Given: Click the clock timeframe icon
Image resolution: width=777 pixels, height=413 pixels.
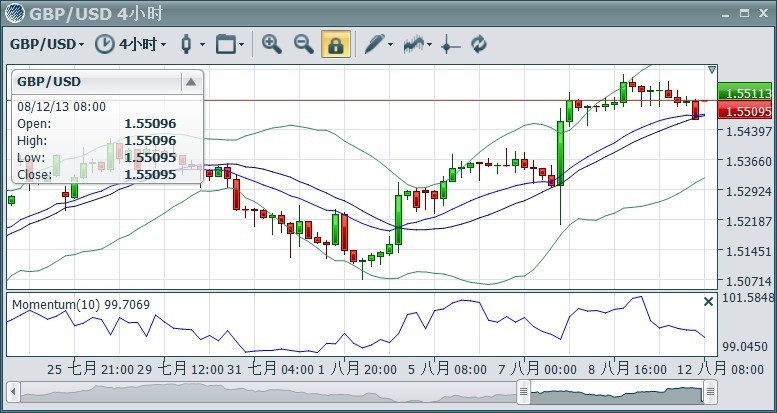Looking at the screenshot, I should tap(104, 44).
